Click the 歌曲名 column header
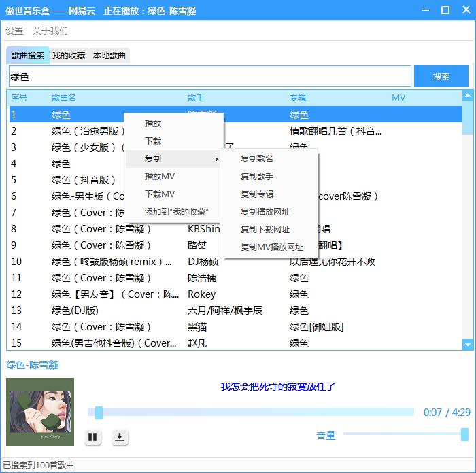This screenshot has height=473, width=476. point(64,98)
